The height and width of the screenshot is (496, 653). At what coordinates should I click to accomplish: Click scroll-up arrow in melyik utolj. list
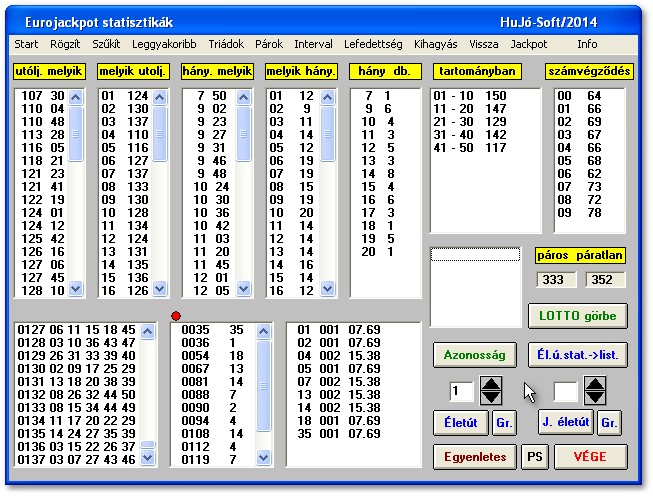coord(160,98)
